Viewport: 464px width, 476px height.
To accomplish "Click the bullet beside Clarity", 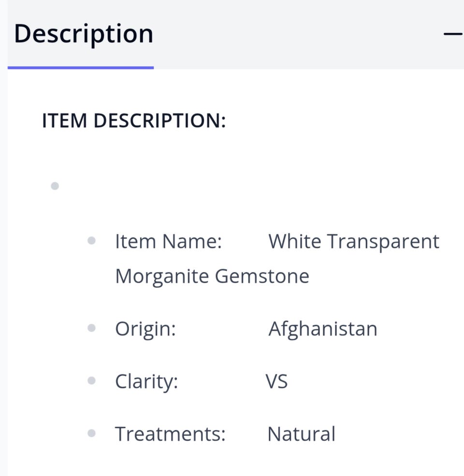I will pyautogui.click(x=91, y=381).
